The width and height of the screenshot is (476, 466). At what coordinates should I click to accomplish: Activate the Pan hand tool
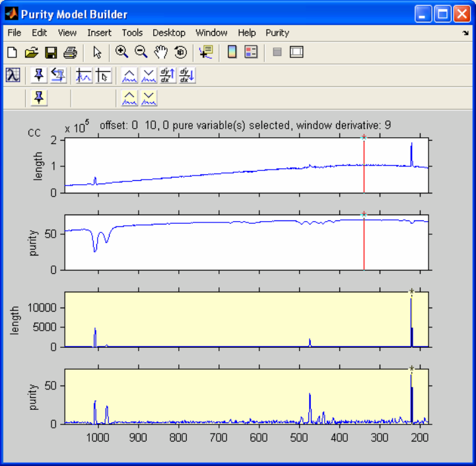click(x=160, y=52)
